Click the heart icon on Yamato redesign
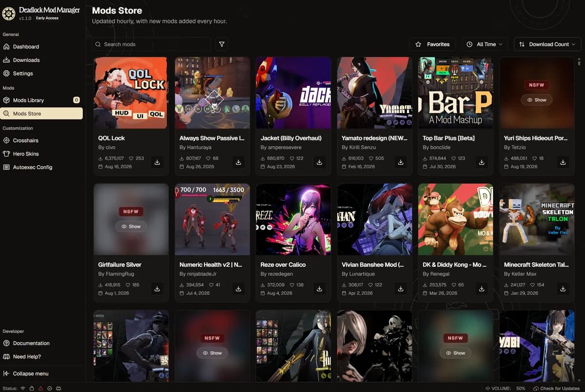Image resolution: width=585 pixels, height=392 pixels. [x=371, y=158]
